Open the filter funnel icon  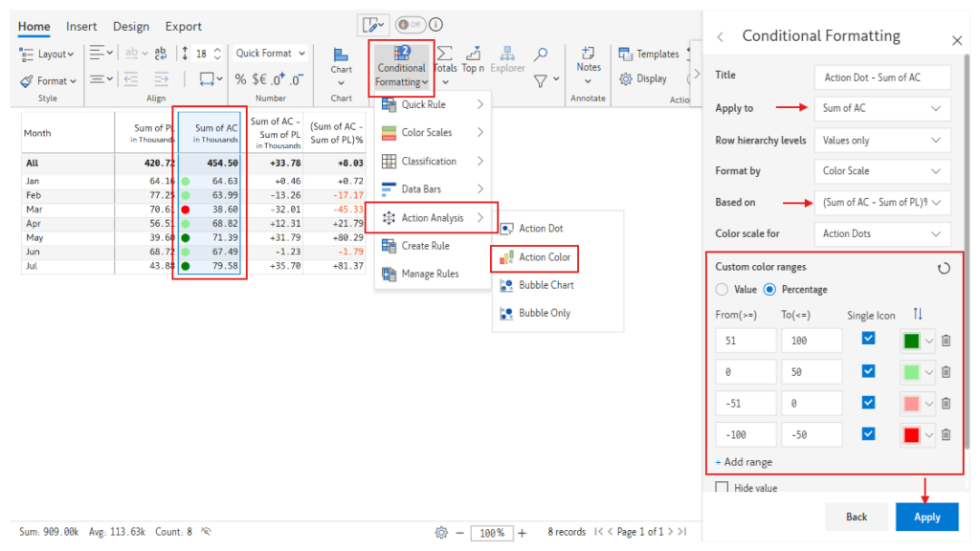[541, 80]
